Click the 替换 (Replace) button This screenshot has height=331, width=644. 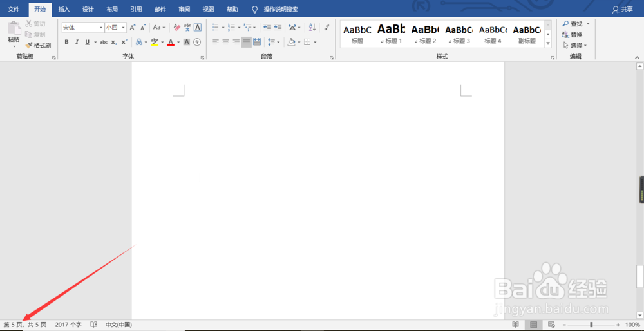pyautogui.click(x=572, y=35)
